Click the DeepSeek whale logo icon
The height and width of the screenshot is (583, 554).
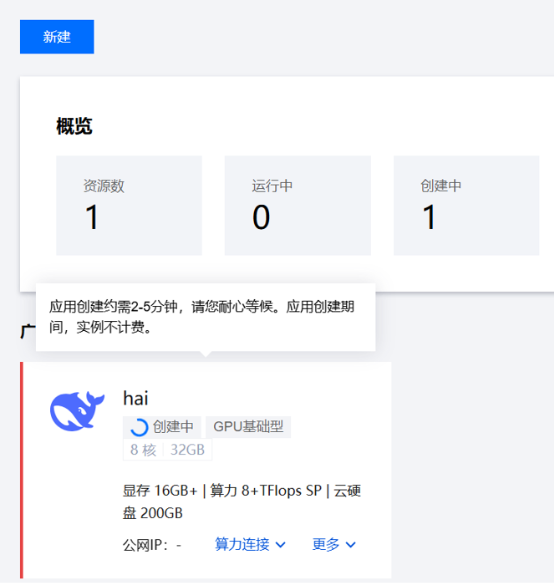[x=77, y=411]
